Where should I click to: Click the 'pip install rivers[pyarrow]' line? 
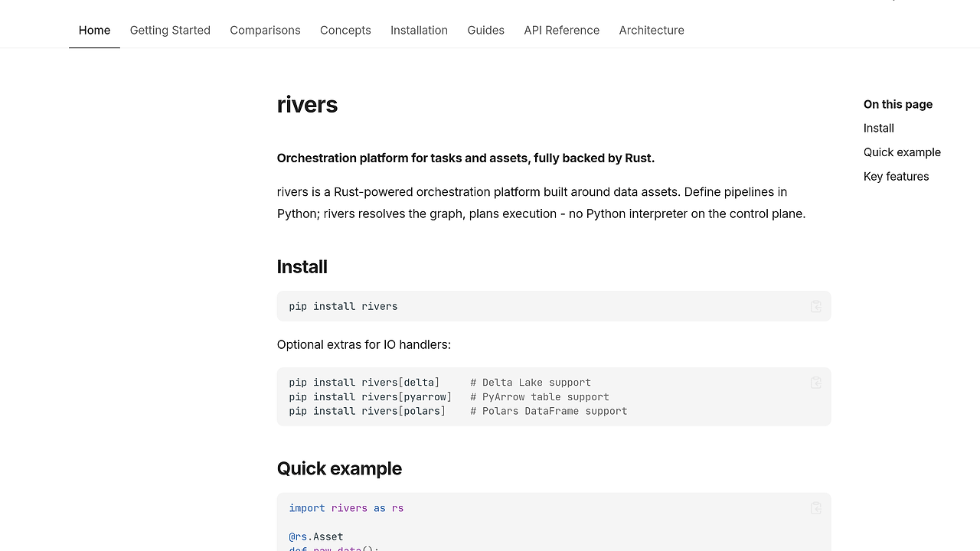tap(371, 397)
